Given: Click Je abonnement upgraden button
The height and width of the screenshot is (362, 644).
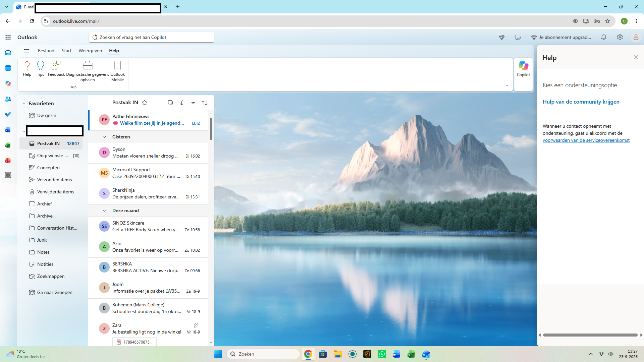Looking at the screenshot, I should pyautogui.click(x=561, y=37).
